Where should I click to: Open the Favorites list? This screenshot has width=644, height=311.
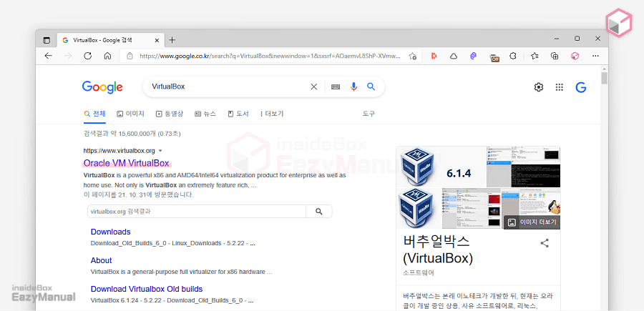click(x=535, y=56)
